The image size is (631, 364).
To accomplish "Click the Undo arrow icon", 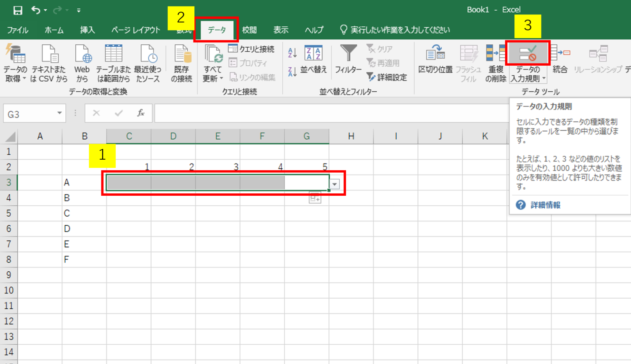I will [36, 10].
